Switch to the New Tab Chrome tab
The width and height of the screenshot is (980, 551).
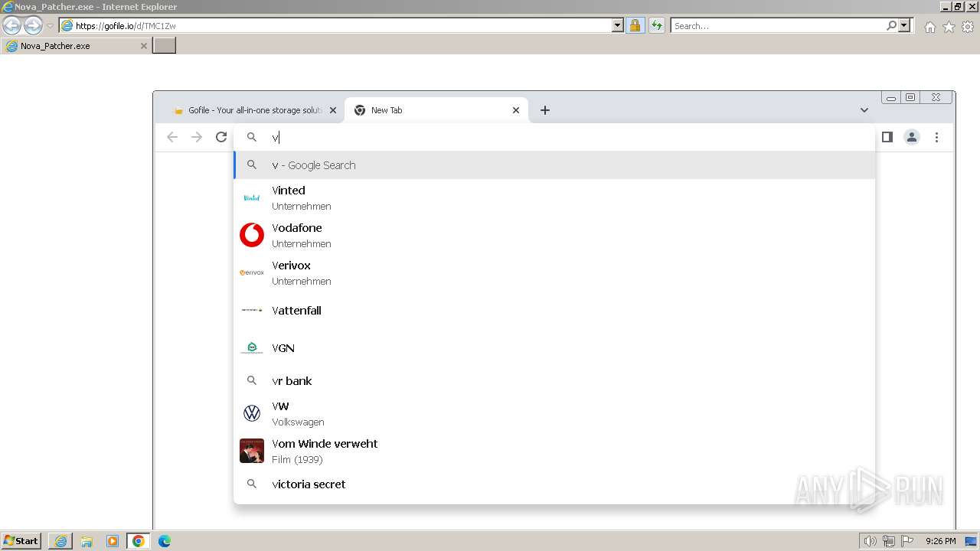pos(436,110)
